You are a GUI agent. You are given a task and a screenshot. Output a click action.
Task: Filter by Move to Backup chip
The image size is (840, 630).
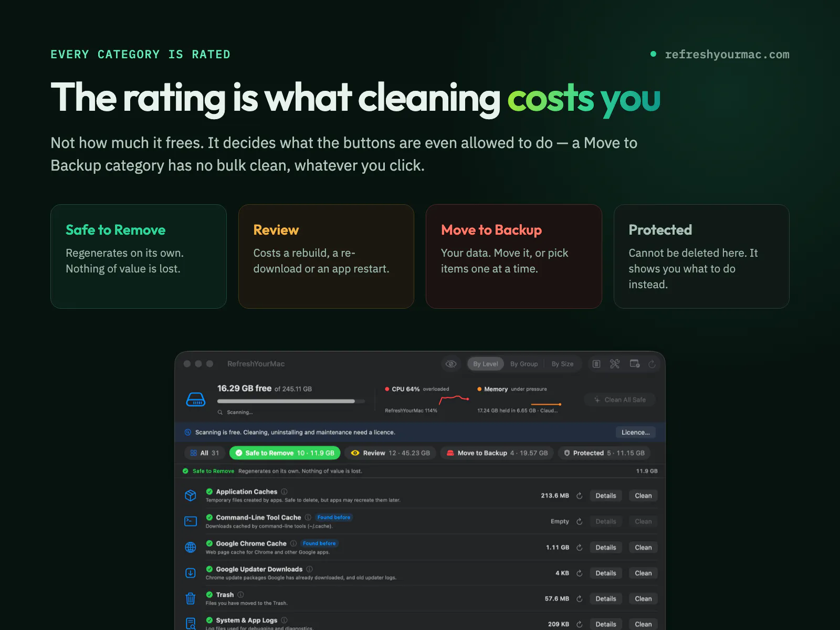click(497, 453)
